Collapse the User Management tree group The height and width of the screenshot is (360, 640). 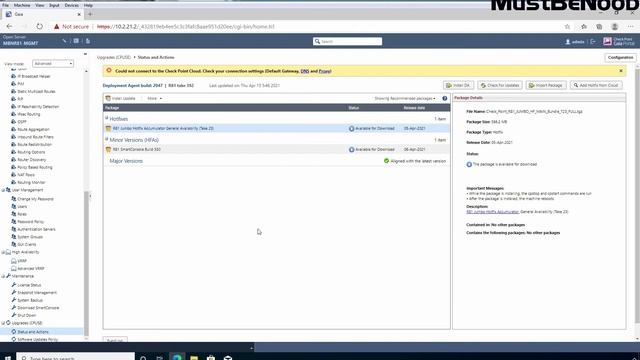(3, 190)
